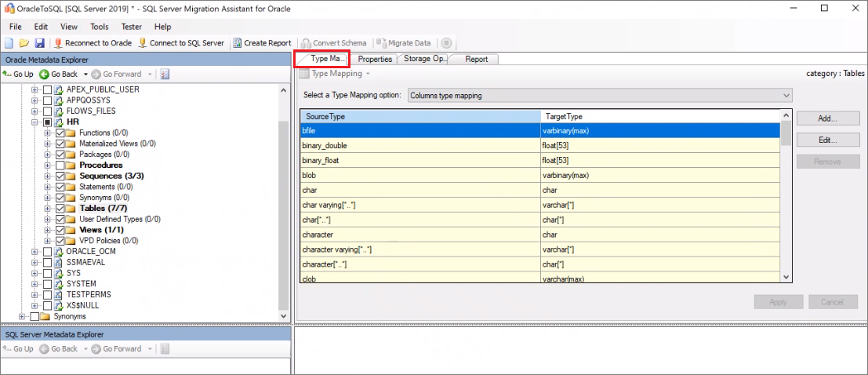Image resolution: width=868 pixels, height=375 pixels.
Task: Toggle the HR schema checkbox
Action: tap(48, 122)
